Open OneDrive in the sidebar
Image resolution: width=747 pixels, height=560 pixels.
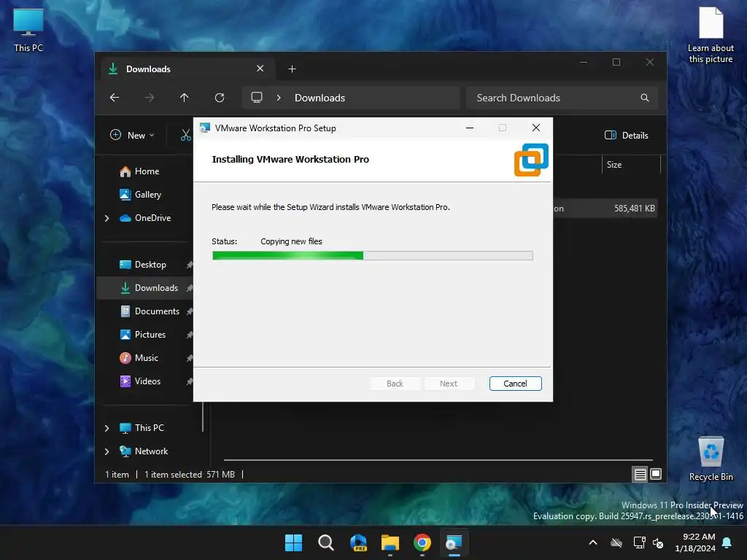(145, 218)
